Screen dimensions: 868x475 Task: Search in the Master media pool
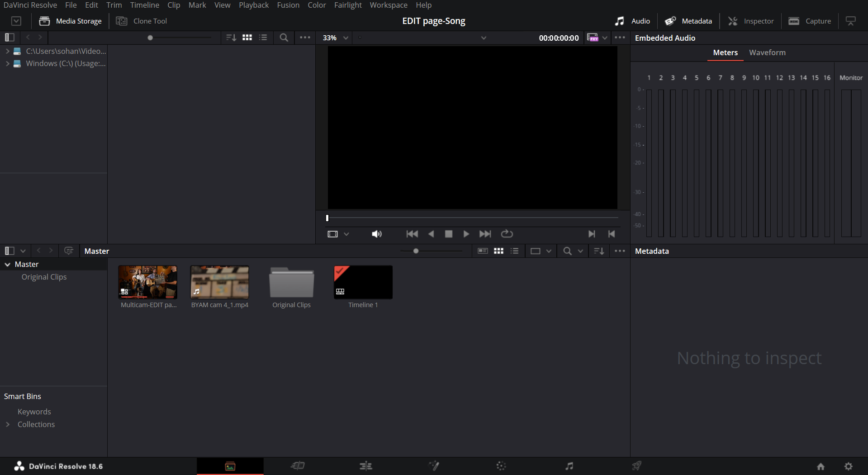click(567, 251)
